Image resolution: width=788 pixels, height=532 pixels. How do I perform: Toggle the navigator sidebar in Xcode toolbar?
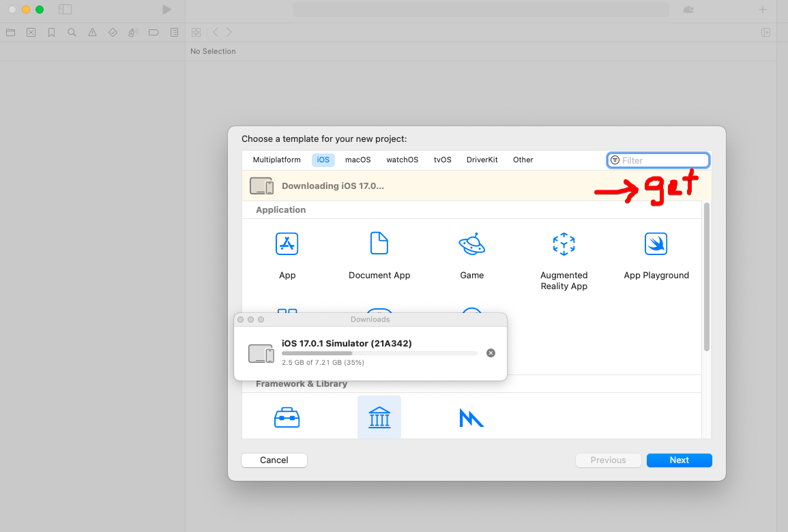coord(65,10)
